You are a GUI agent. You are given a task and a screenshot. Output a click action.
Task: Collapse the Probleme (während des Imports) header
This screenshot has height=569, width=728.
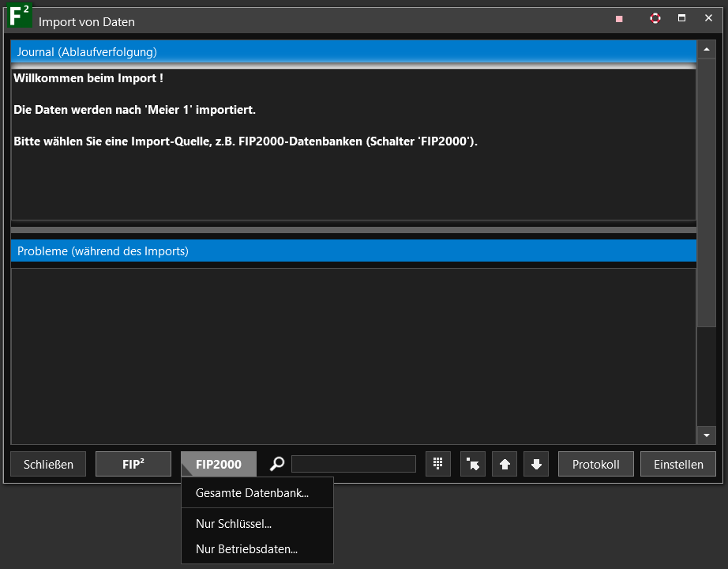tap(353, 251)
